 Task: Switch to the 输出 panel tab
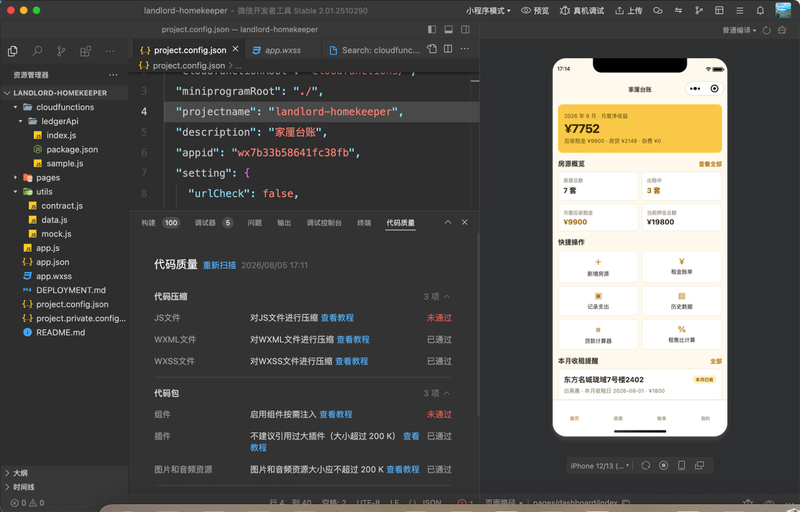(284, 223)
